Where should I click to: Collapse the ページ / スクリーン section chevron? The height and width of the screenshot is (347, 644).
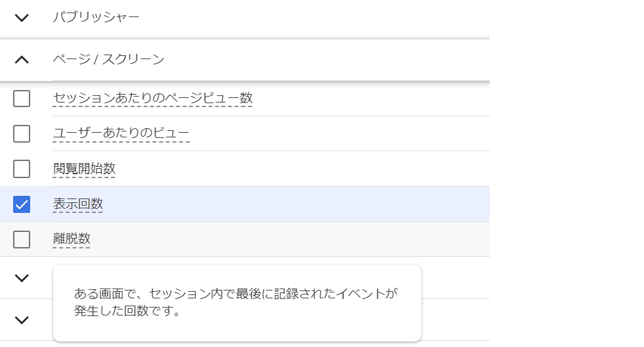(x=22, y=60)
